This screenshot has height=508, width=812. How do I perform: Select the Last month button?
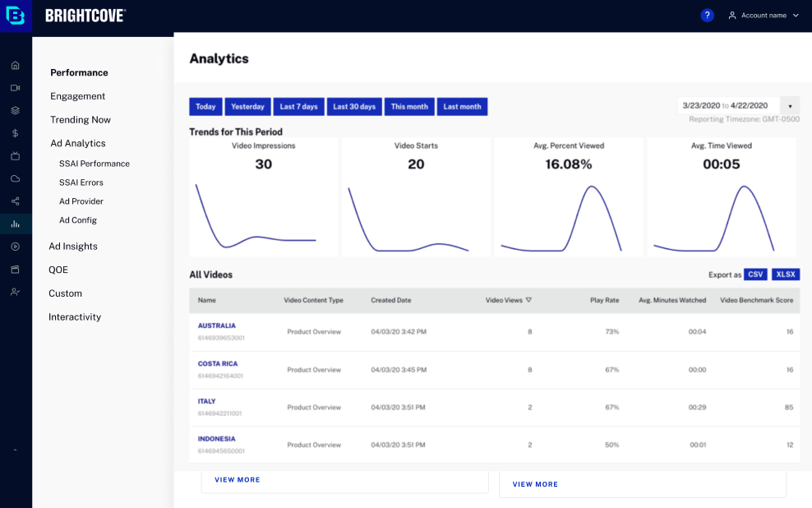pyautogui.click(x=462, y=107)
